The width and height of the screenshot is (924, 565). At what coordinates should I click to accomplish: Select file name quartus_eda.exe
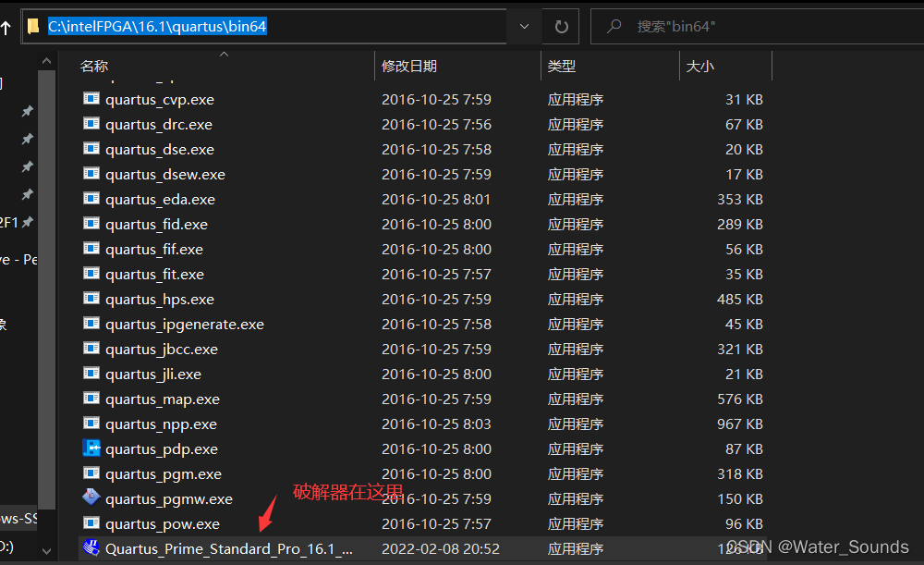click(x=160, y=200)
